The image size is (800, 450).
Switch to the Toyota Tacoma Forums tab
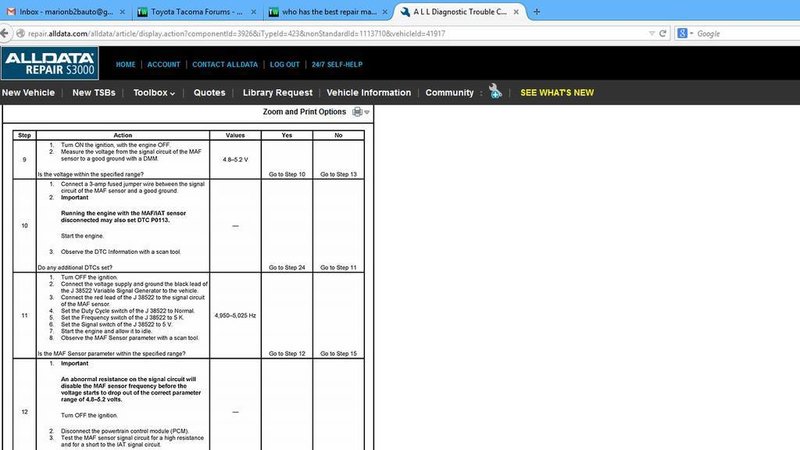click(197, 12)
